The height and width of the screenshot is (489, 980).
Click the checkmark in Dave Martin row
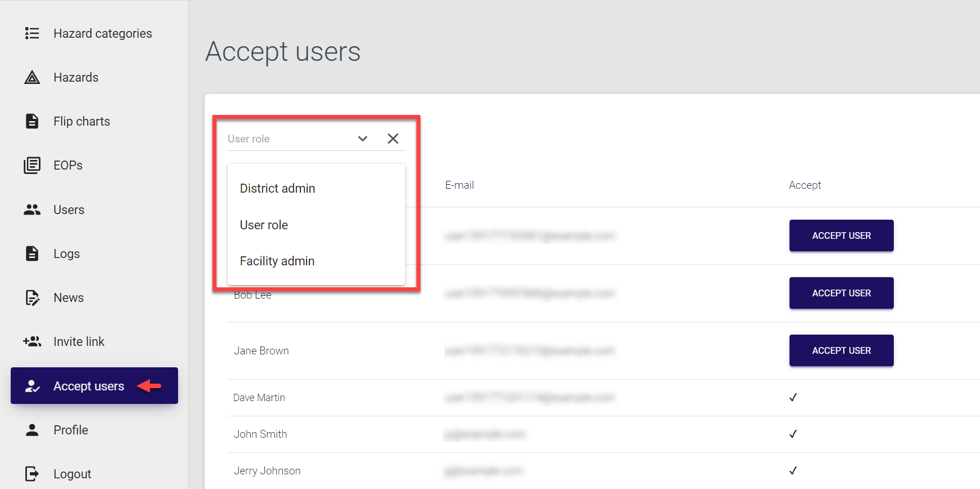click(793, 398)
